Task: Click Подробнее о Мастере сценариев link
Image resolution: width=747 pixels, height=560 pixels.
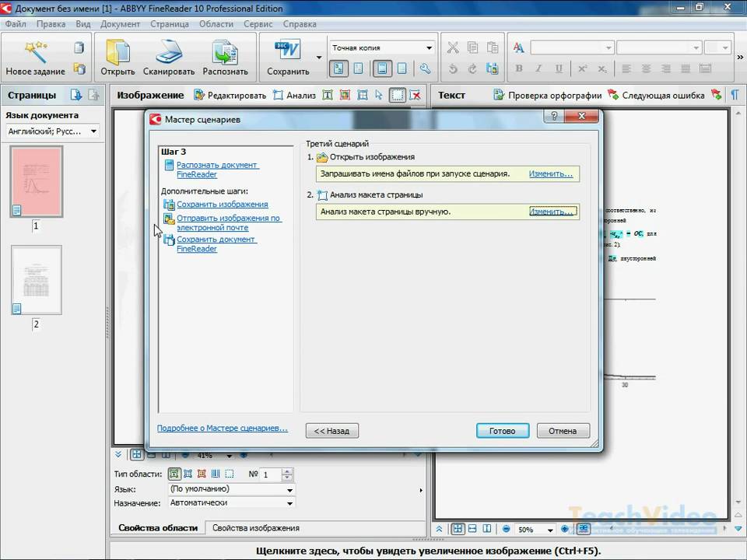Action: coord(223,428)
